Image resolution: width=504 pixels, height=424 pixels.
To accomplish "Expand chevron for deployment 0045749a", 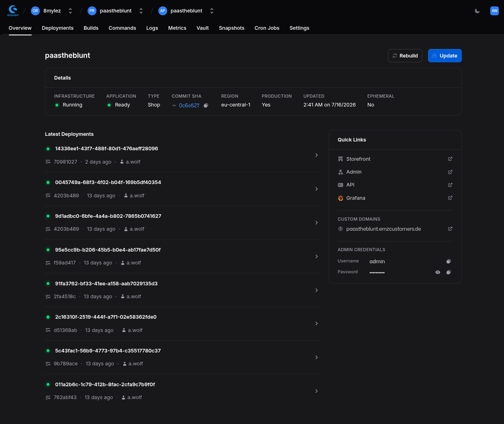I will click(317, 189).
